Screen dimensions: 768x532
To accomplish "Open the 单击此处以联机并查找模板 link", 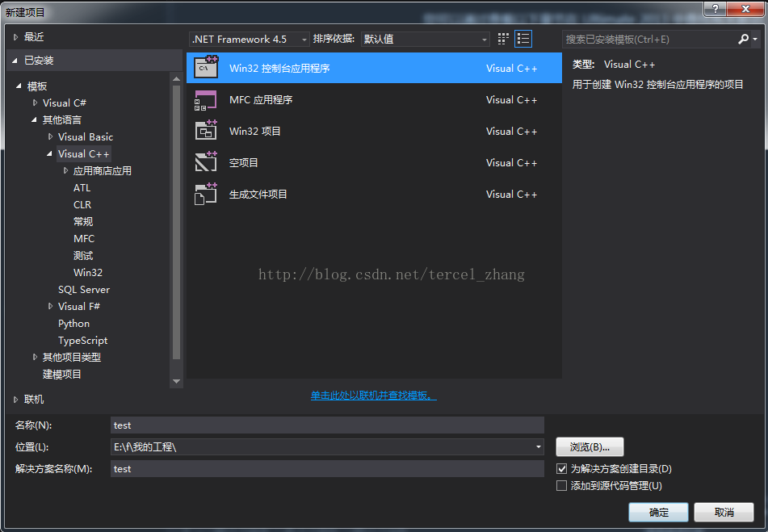I will pyautogui.click(x=374, y=396).
